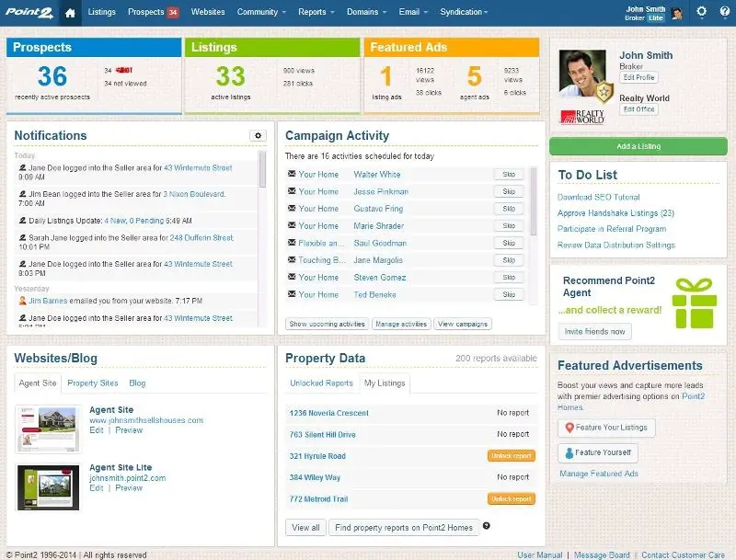The image size is (736, 560).
Task: Open 1236 Noveria Crescent listing link
Action: tap(329, 413)
